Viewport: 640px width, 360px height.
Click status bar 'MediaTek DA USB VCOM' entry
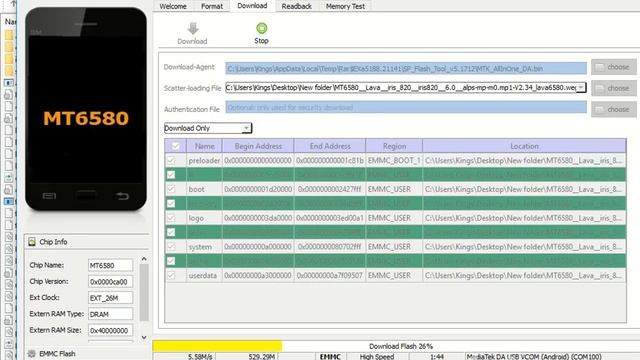click(x=534, y=356)
